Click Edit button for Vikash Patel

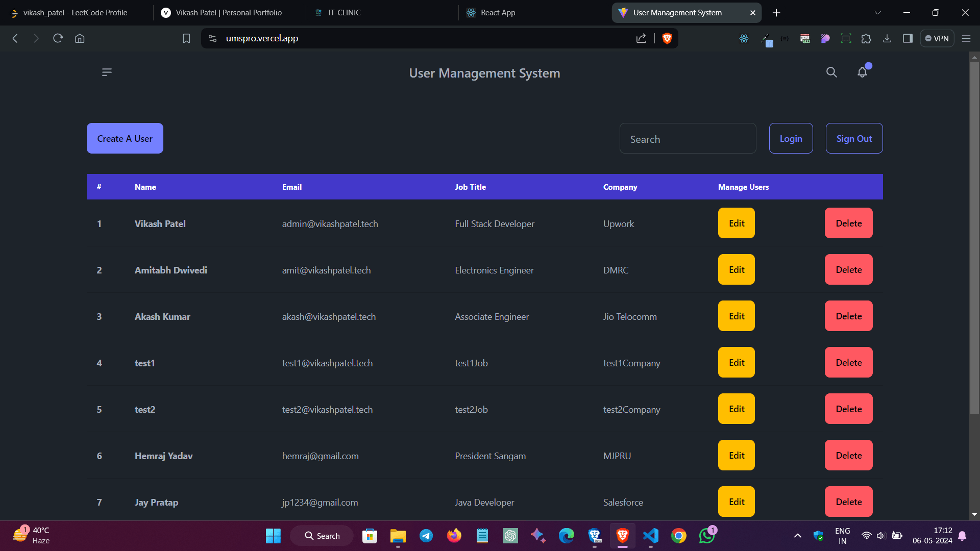(737, 223)
